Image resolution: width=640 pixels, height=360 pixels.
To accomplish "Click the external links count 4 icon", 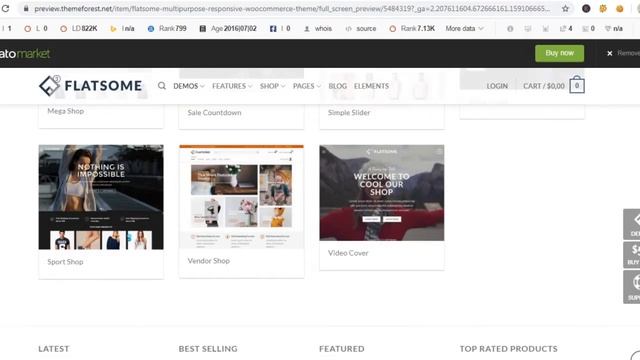I will (566, 29).
